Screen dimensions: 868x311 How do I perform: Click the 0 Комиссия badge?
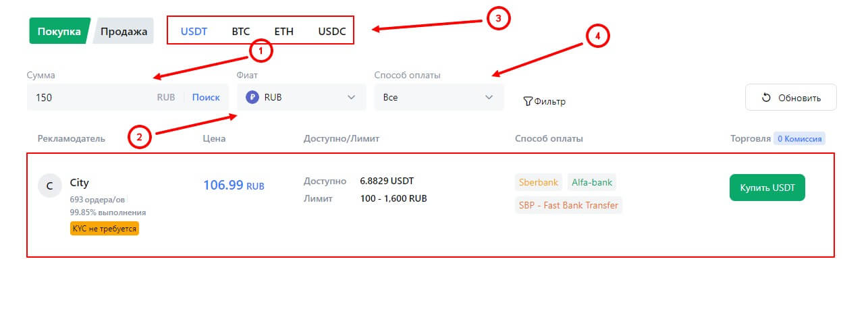(x=799, y=139)
